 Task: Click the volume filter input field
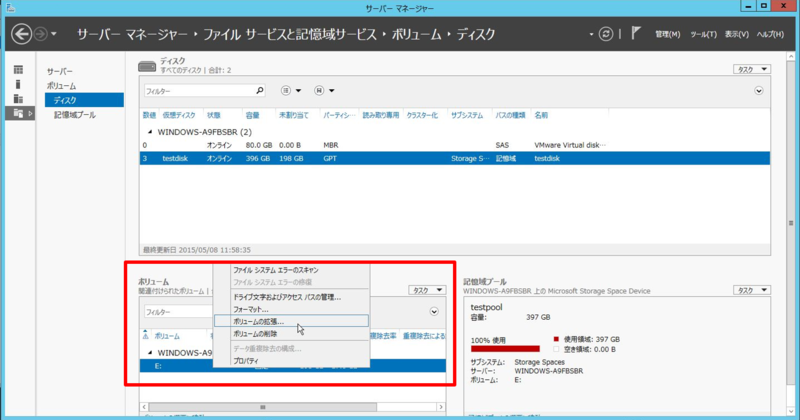coord(178,312)
